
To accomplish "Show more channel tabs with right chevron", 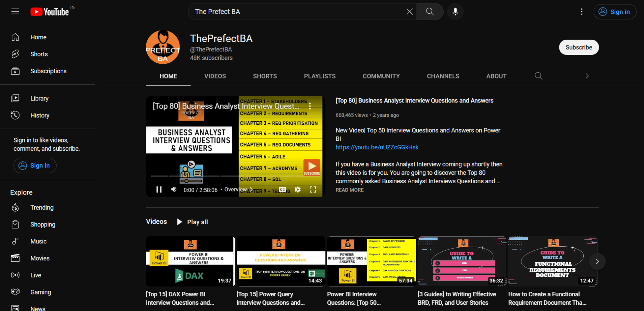I will click(x=587, y=76).
